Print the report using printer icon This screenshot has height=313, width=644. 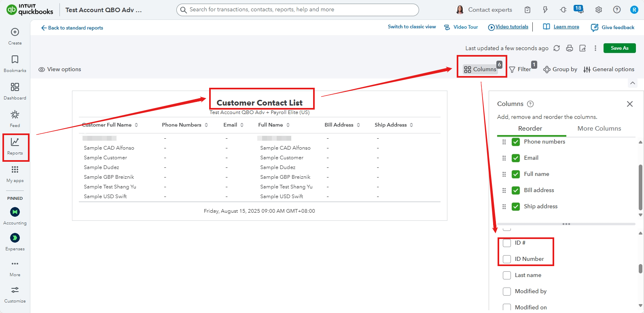tap(570, 48)
